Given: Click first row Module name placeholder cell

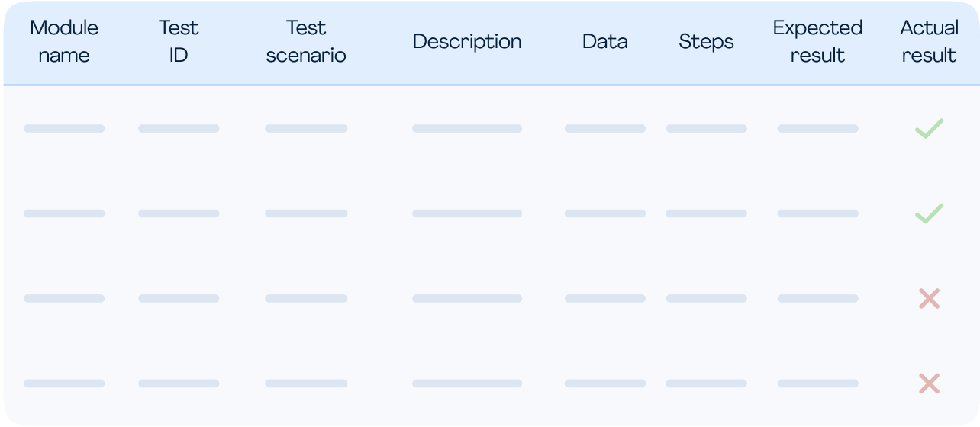Looking at the screenshot, I should click(64, 129).
